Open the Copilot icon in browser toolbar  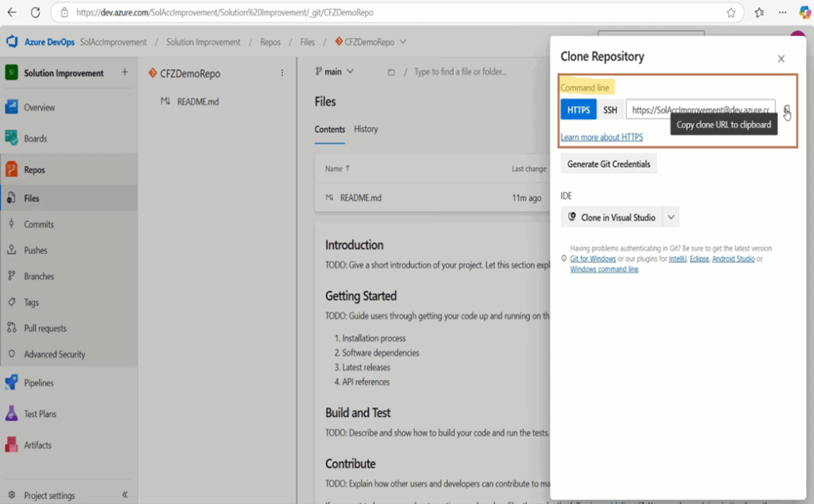805,13
